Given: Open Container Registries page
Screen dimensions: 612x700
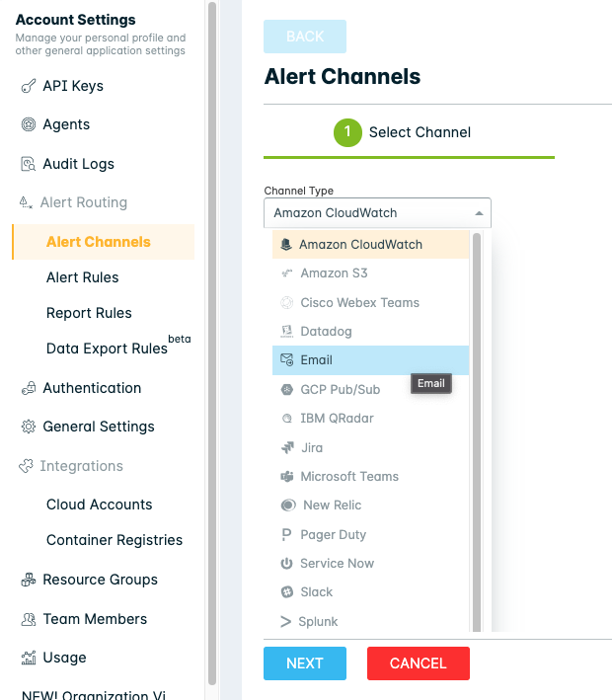Looking at the screenshot, I should click(115, 540).
